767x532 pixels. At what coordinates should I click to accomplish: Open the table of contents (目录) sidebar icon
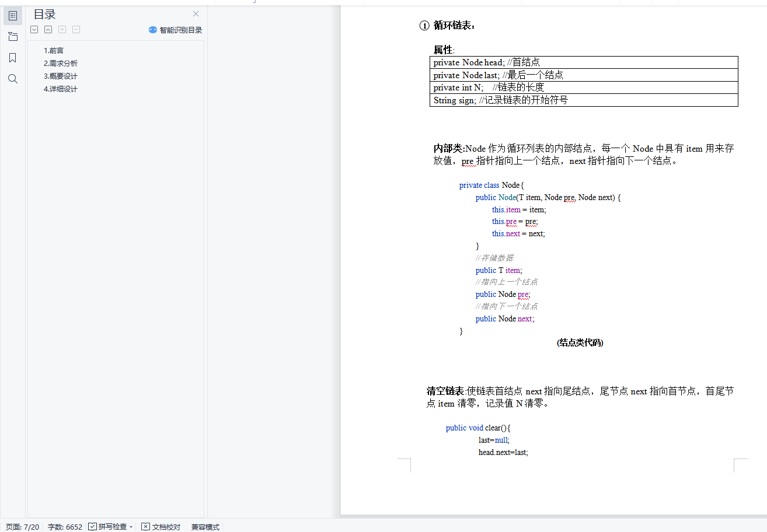point(13,15)
